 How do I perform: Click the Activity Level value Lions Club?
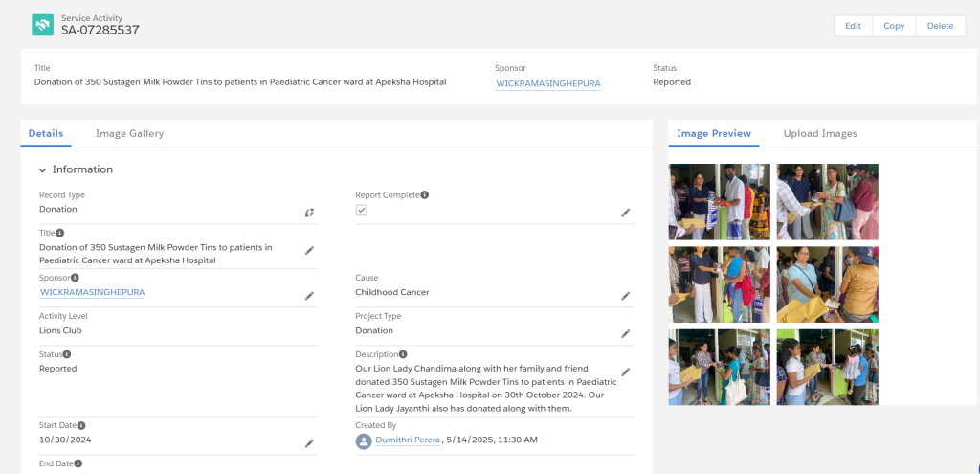(x=60, y=330)
